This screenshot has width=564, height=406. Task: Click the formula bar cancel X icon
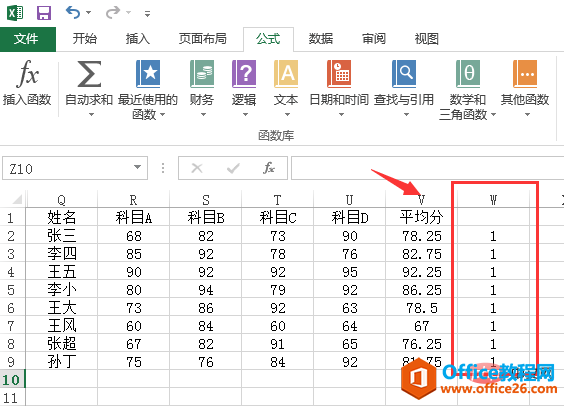197,168
